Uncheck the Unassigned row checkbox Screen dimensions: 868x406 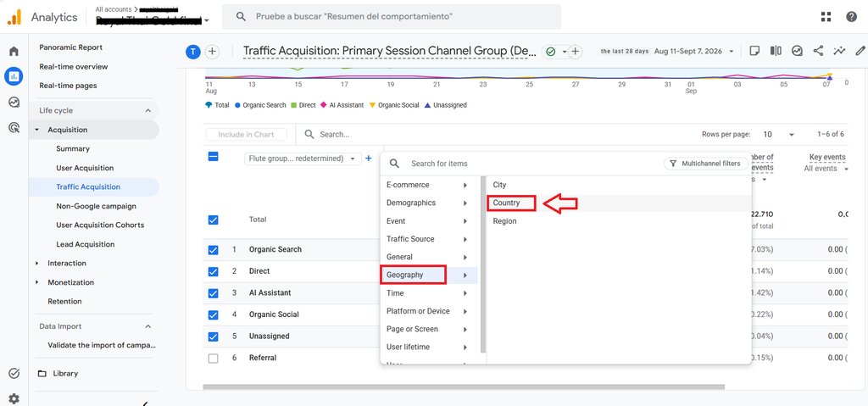(x=213, y=336)
